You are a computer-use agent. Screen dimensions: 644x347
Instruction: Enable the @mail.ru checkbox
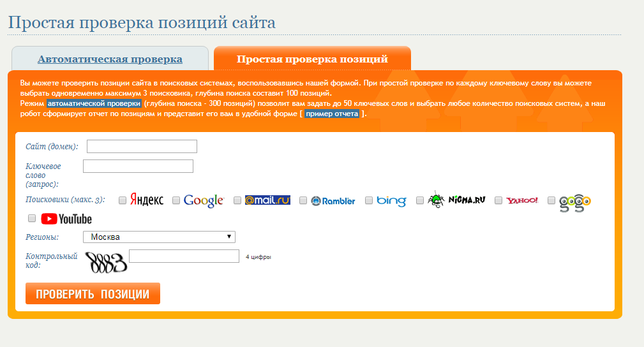(237, 200)
